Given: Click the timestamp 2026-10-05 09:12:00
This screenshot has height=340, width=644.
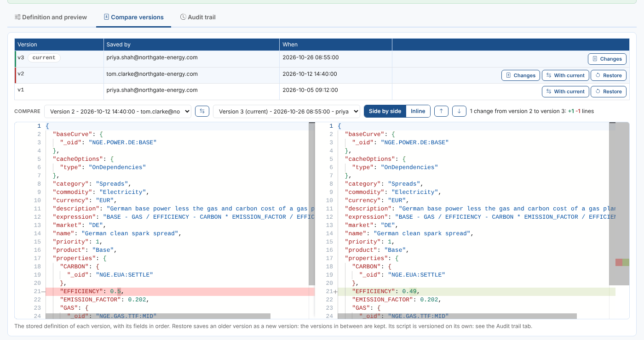Looking at the screenshot, I should tap(310, 90).
